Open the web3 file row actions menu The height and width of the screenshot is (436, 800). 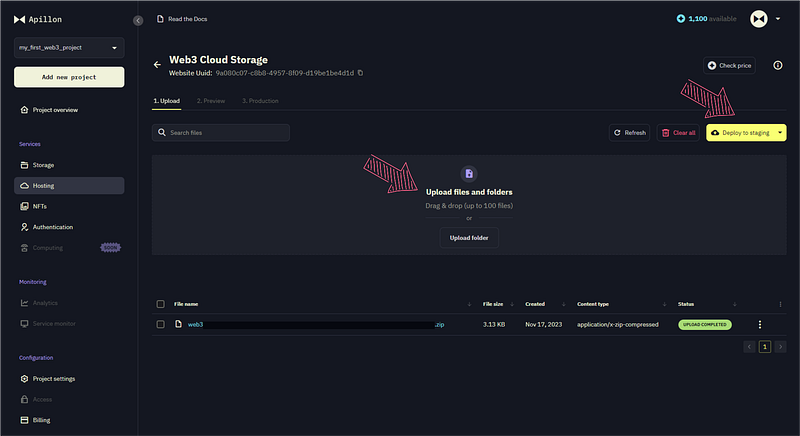760,324
